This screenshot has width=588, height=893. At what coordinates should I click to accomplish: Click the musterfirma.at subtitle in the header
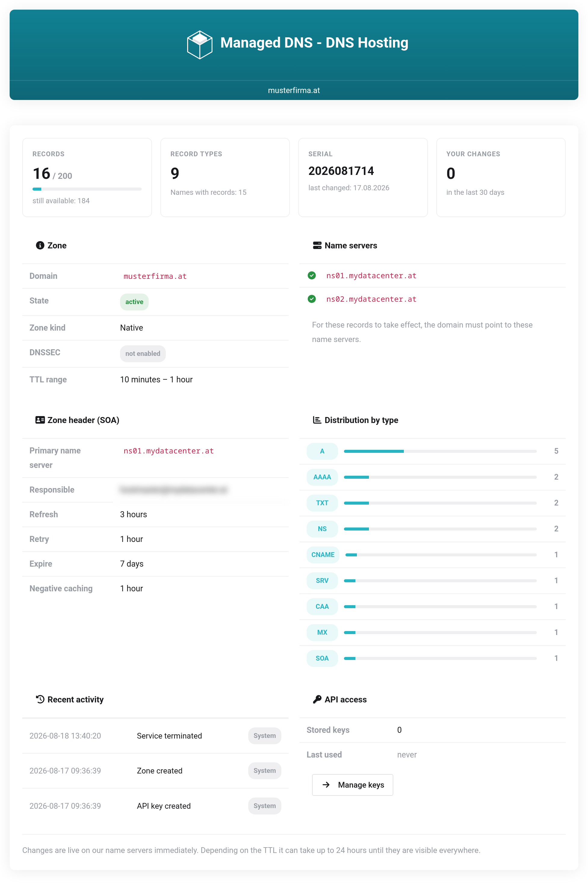click(294, 90)
